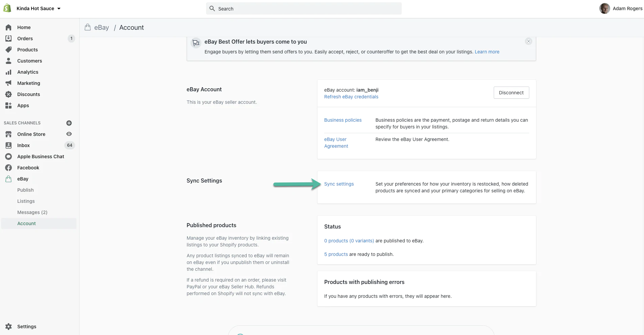The image size is (644, 335).
Task: Select Messages (2) under eBay
Action: tap(32, 212)
